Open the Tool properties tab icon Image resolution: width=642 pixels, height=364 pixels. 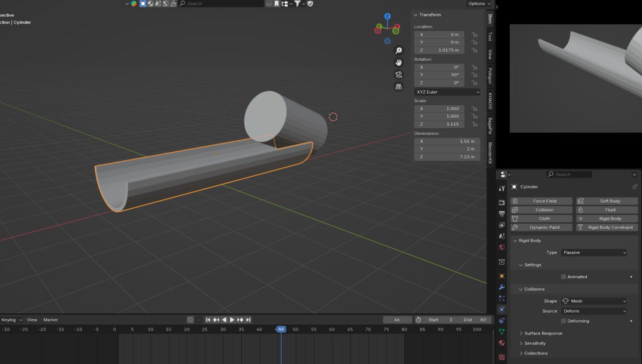(x=502, y=189)
